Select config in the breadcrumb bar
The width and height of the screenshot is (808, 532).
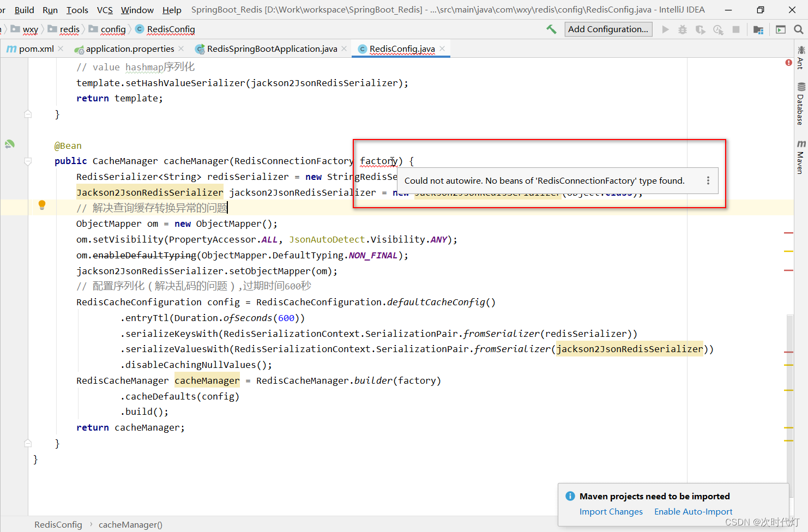pos(113,29)
